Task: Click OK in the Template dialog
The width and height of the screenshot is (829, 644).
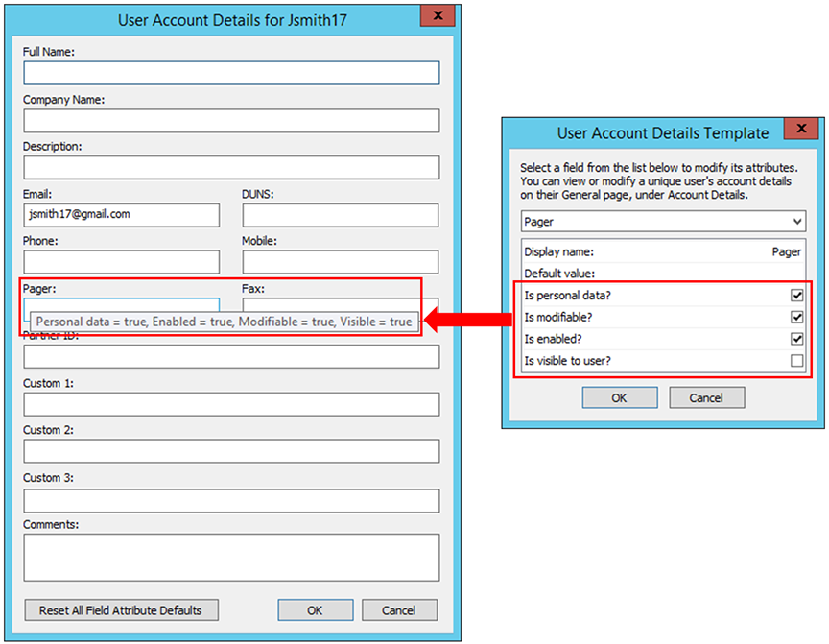Action: pyautogui.click(x=619, y=397)
